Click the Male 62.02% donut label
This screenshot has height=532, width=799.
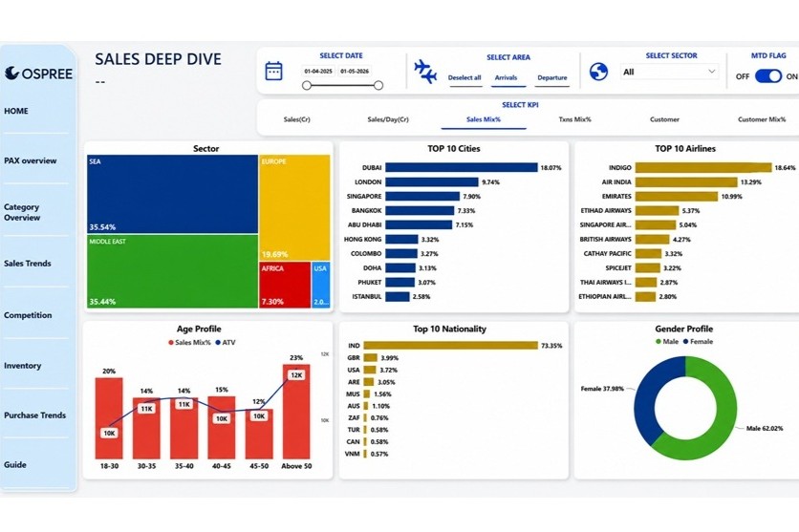point(765,428)
